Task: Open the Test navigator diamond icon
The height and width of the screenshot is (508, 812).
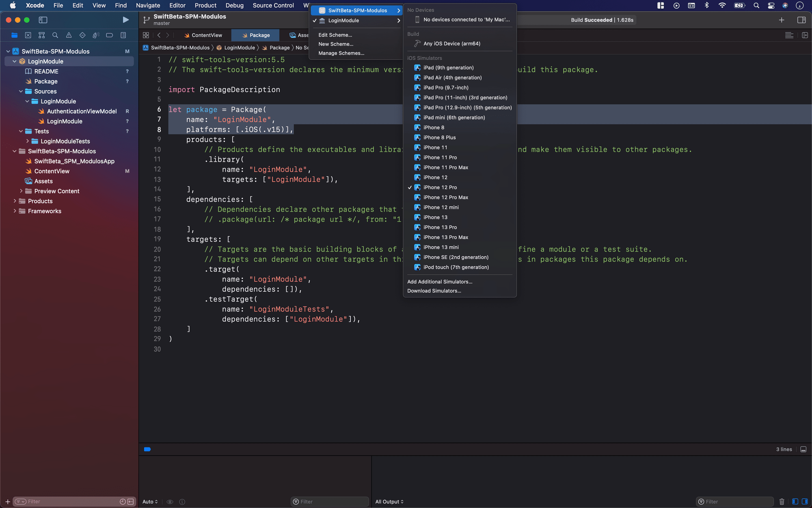Action: pyautogui.click(x=82, y=35)
